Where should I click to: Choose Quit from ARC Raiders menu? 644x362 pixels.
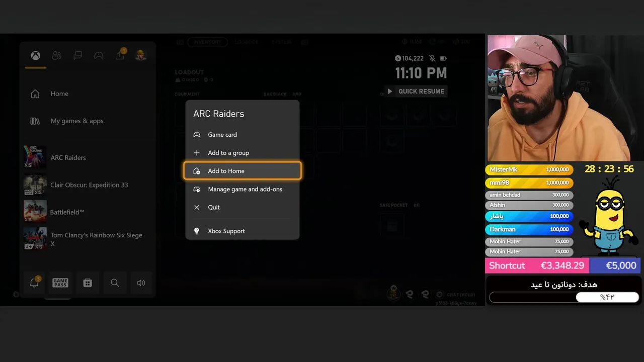coord(243,207)
